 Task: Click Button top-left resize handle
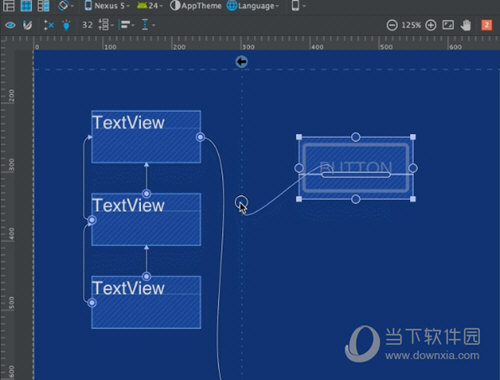pyautogui.click(x=299, y=137)
